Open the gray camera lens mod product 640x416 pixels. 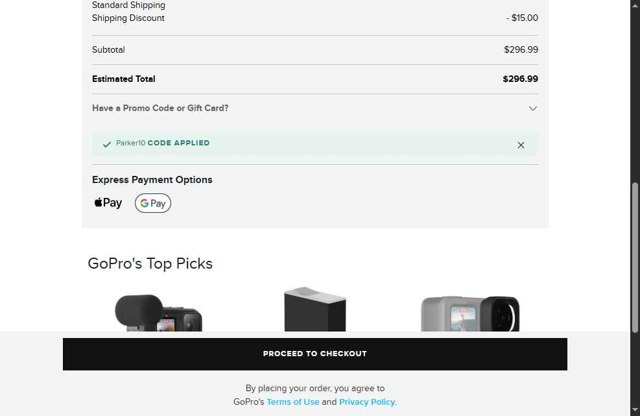click(470, 314)
